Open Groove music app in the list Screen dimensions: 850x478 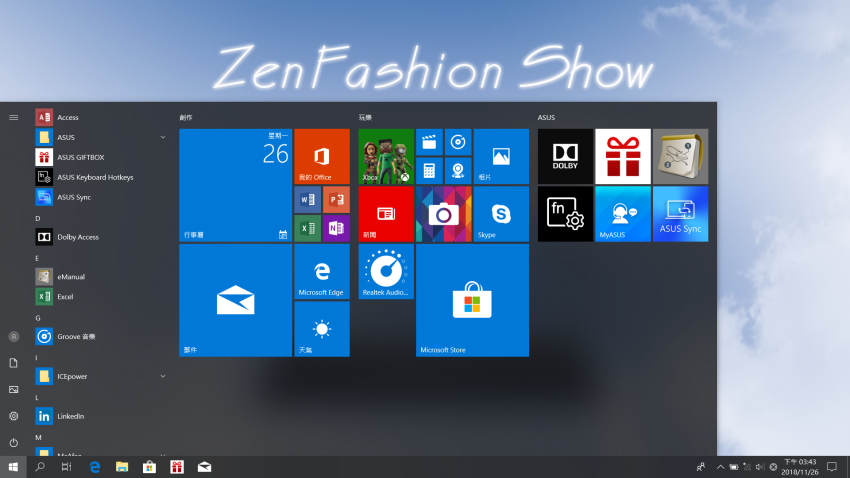pos(100,337)
